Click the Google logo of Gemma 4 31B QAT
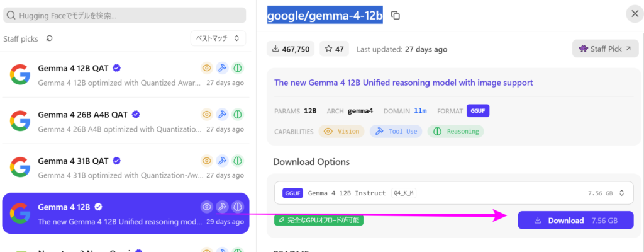 pyautogui.click(x=20, y=167)
